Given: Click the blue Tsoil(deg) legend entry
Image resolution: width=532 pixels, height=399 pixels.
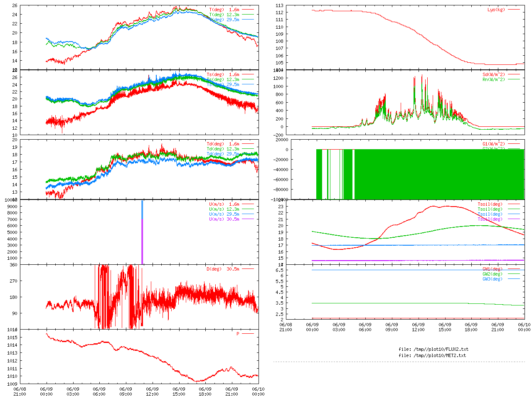Looking at the screenshot, I should coord(490,214).
